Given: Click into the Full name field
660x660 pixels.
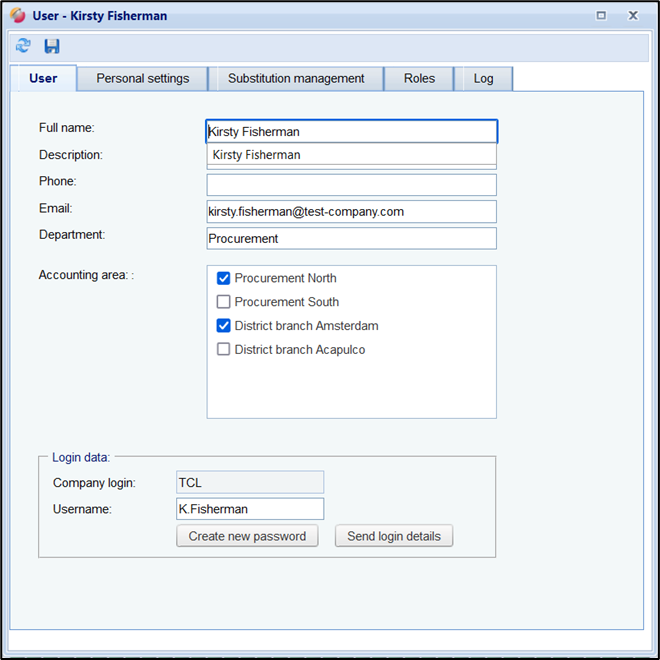Looking at the screenshot, I should point(350,131).
